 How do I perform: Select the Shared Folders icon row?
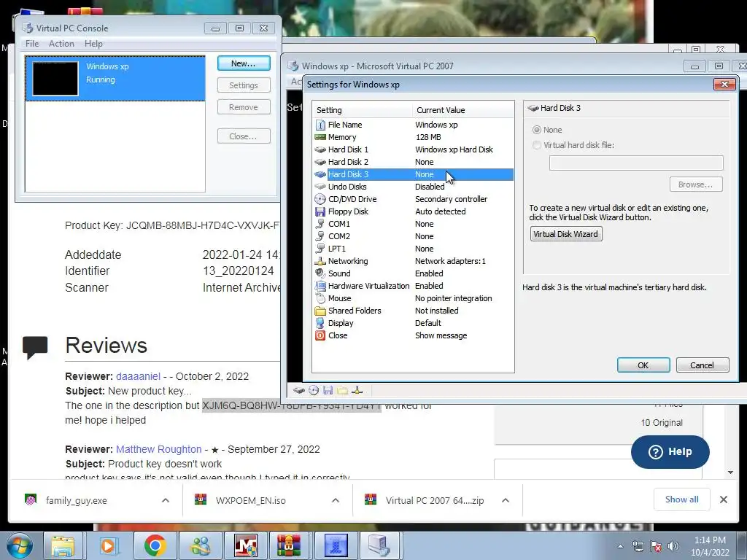tap(414, 311)
